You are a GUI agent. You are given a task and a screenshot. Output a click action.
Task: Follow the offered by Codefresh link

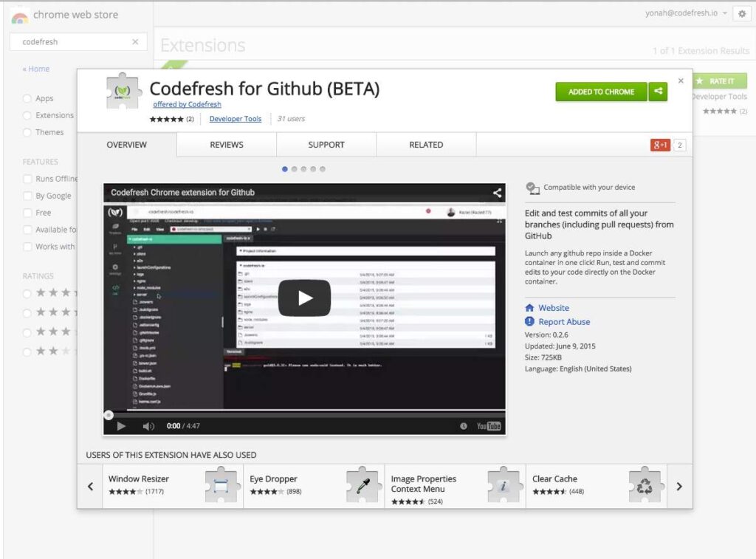click(188, 104)
